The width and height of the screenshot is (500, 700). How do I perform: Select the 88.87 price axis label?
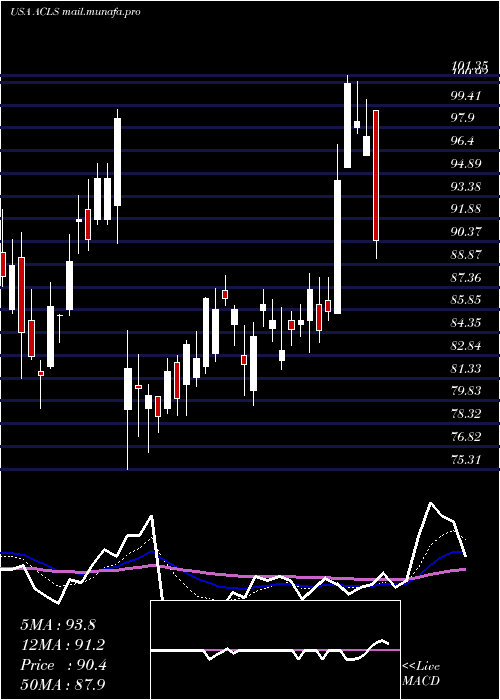466,254
